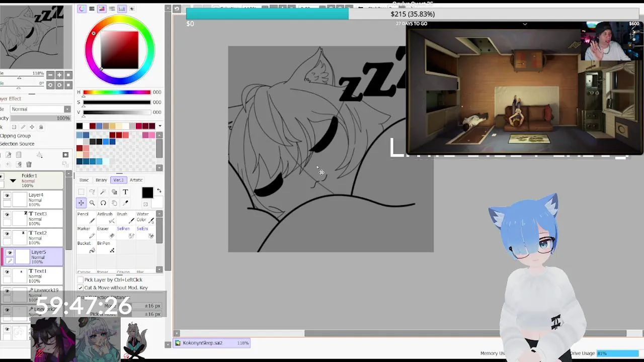Click the undo arrow above canvas
This screenshot has width=644, height=362.
coord(177,9)
